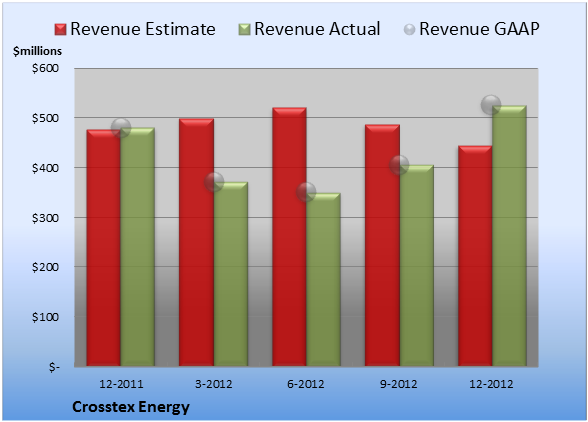Click the red Revenue Estimate legend swatch
588x422 pixels.
[60, 30]
